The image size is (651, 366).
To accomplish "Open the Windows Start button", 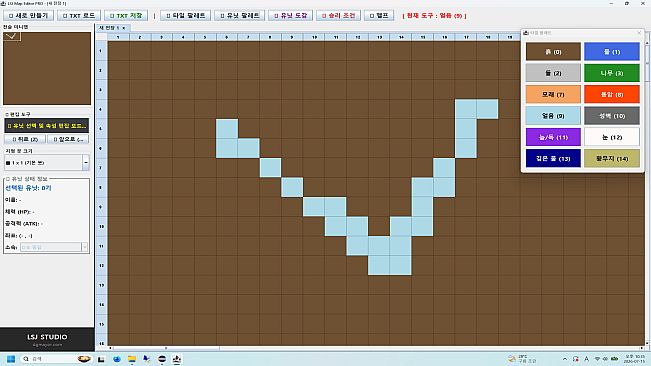I will 11,359.
